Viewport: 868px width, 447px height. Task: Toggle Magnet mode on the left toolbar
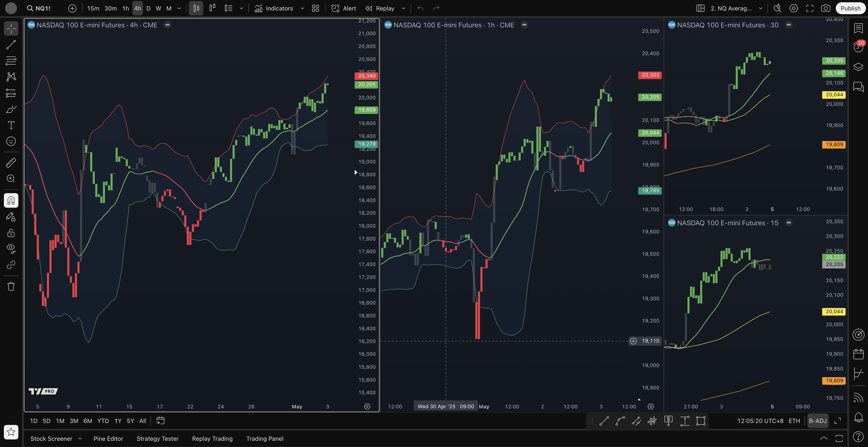(11, 201)
